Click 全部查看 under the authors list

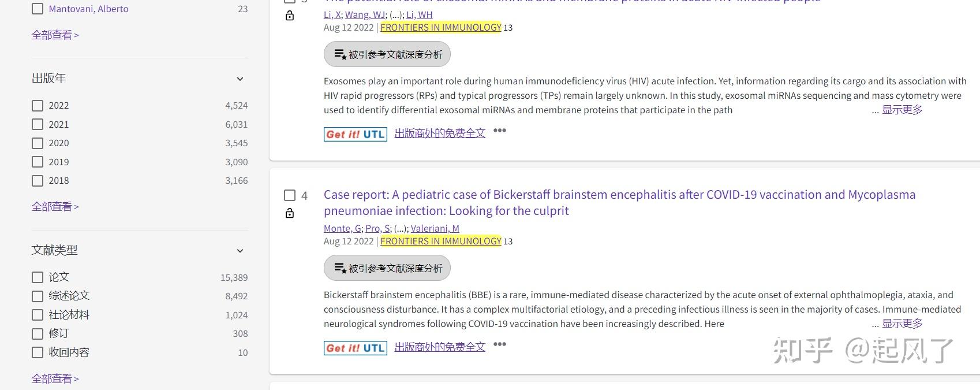55,35
